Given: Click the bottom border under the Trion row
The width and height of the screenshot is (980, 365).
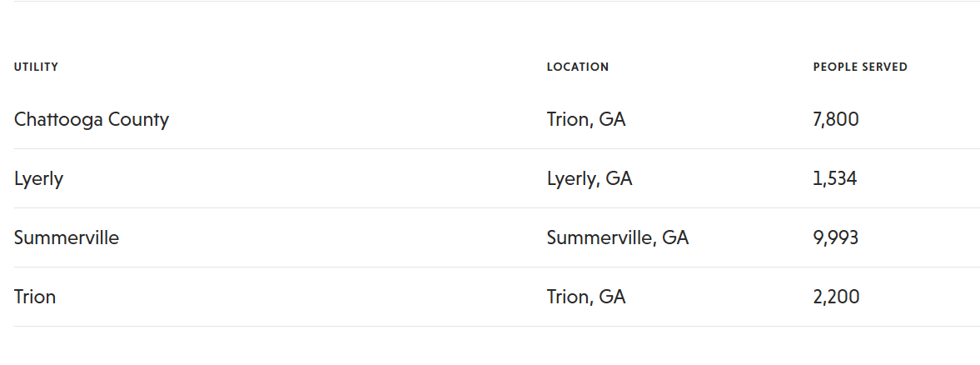Looking at the screenshot, I should 497,327.
